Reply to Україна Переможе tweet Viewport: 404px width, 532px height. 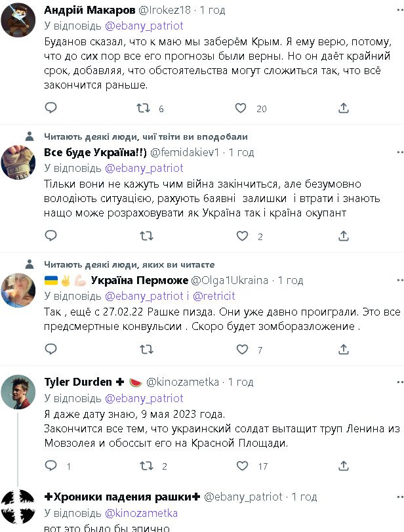(x=51, y=350)
